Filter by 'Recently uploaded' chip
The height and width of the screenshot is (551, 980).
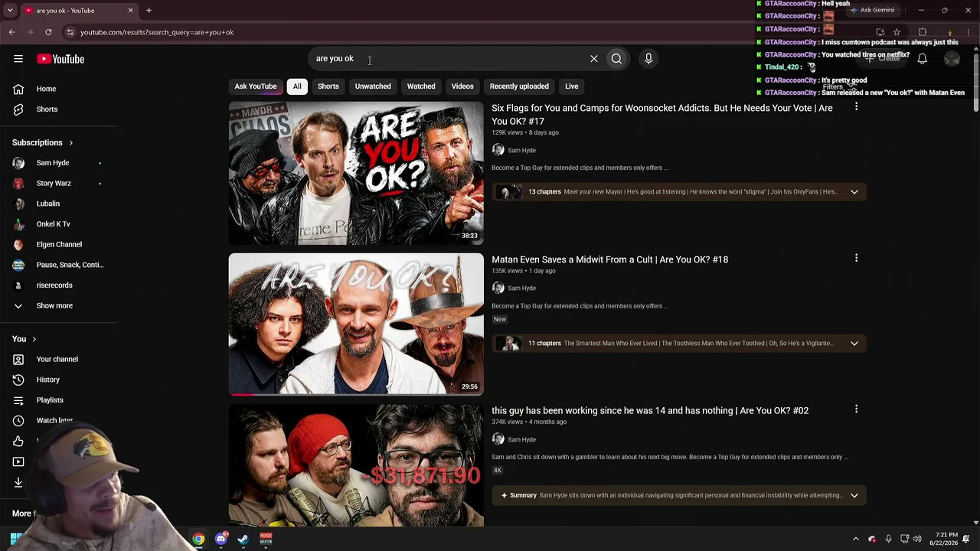point(519,86)
